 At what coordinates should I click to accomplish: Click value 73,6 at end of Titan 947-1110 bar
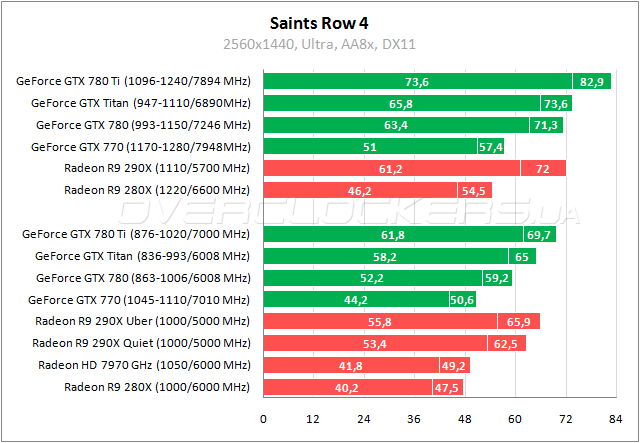coord(556,104)
